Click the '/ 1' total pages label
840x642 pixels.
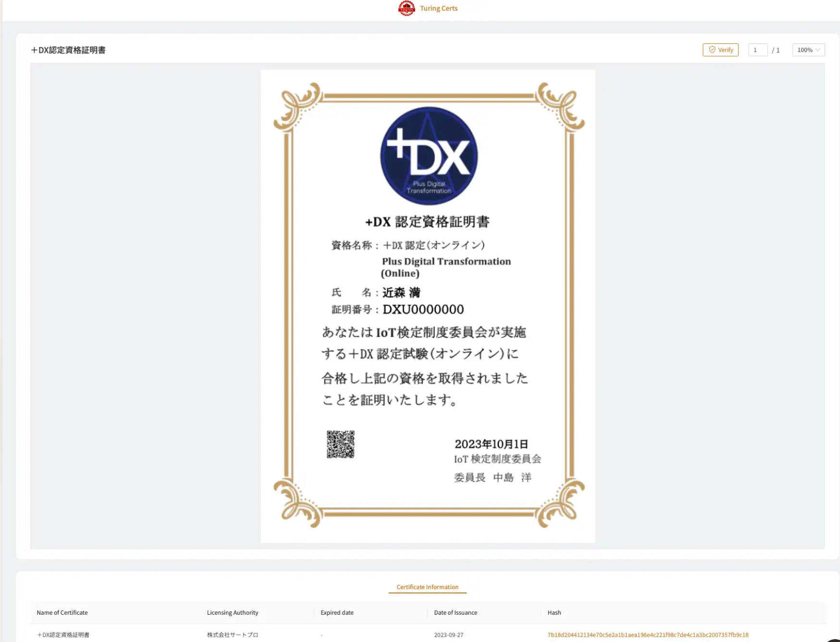point(776,50)
